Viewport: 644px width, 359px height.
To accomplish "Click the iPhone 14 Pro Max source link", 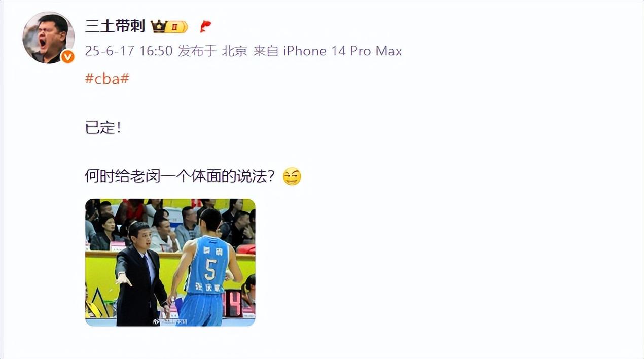I will (x=342, y=51).
